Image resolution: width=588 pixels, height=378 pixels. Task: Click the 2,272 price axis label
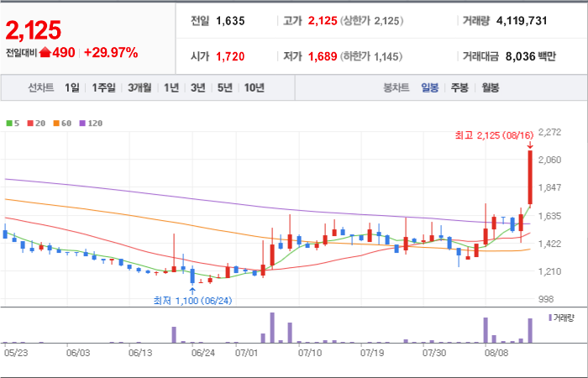549,132
